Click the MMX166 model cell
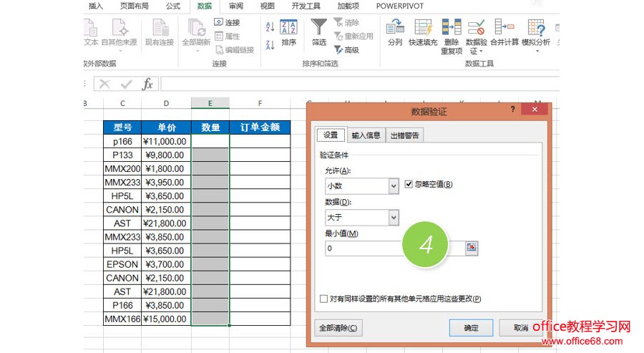 tap(122, 319)
